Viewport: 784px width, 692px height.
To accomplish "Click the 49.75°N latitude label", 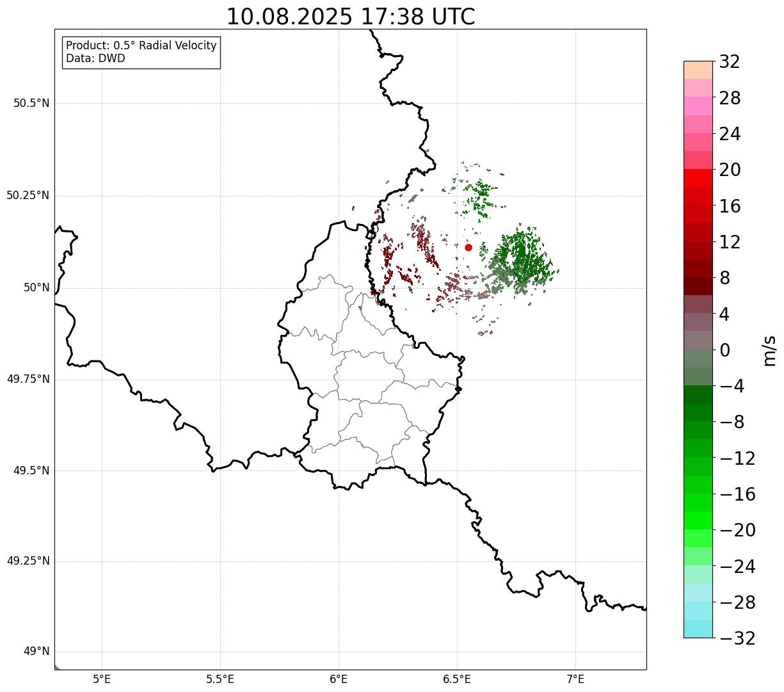I will point(28,379).
